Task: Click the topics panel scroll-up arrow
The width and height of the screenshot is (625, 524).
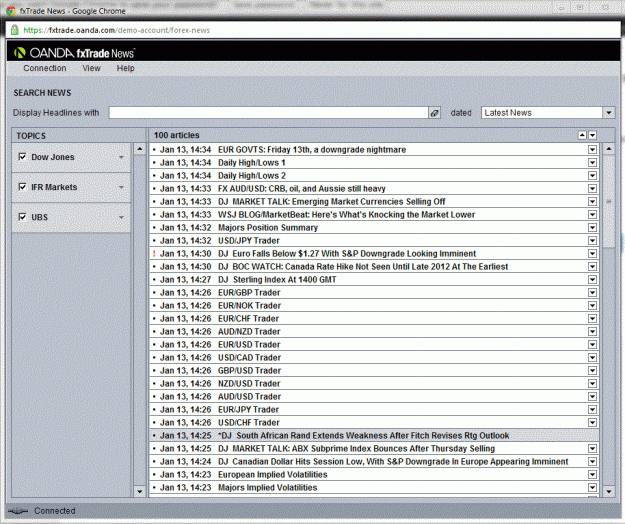Action: point(140,149)
